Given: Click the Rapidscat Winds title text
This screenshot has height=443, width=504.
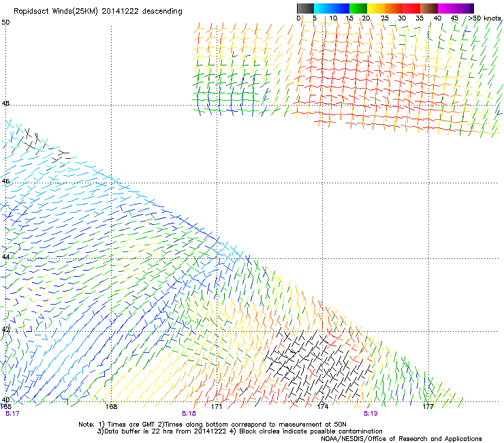Looking at the screenshot, I should (97, 12).
